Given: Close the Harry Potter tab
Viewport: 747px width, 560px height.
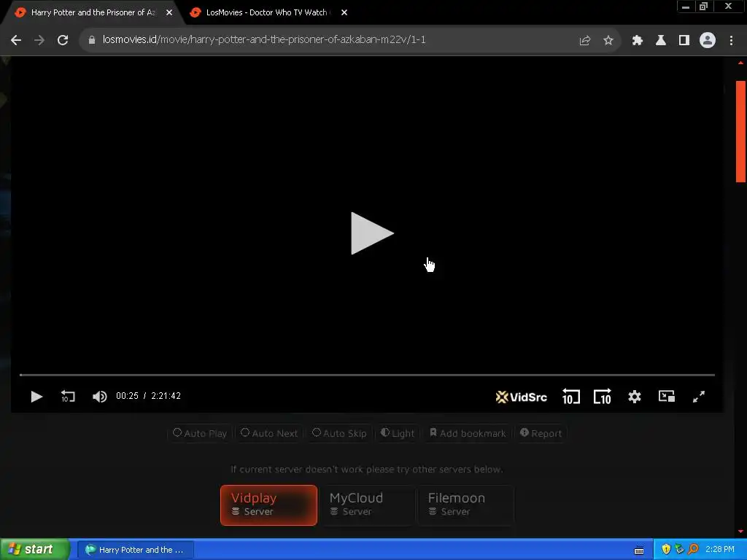Looking at the screenshot, I should point(169,12).
